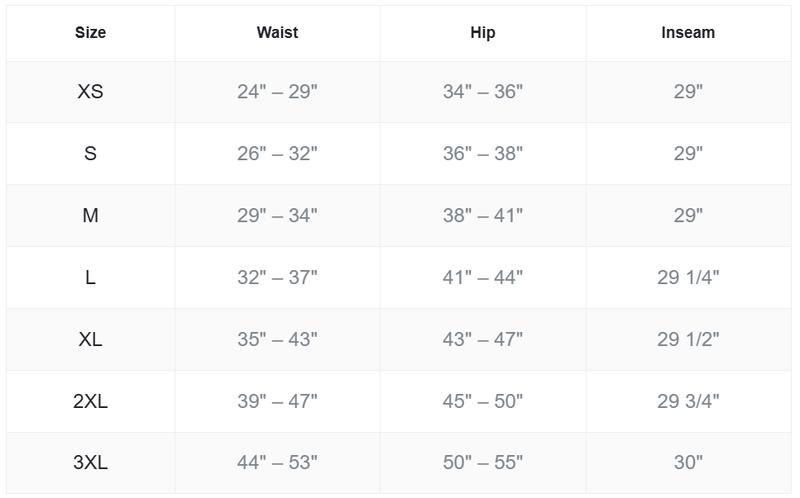Click the Hip column header

coord(483,33)
